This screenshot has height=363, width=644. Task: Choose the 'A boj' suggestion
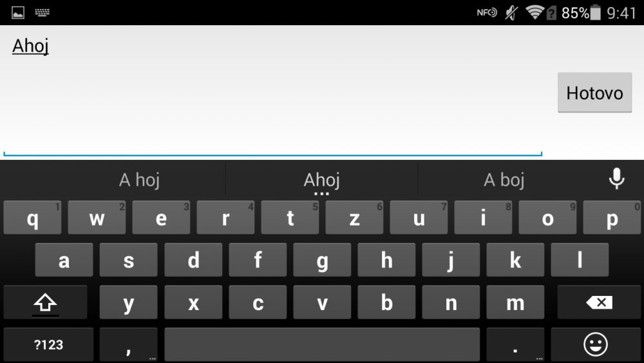[504, 180]
